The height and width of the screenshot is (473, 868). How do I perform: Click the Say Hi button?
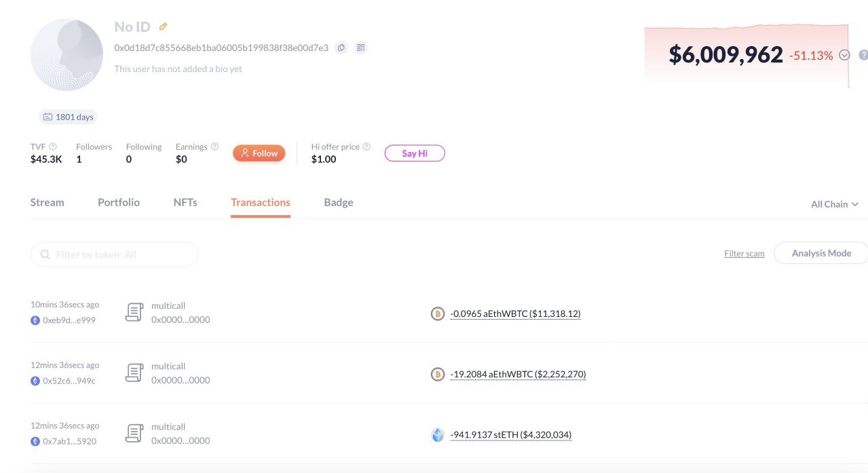[x=415, y=153]
